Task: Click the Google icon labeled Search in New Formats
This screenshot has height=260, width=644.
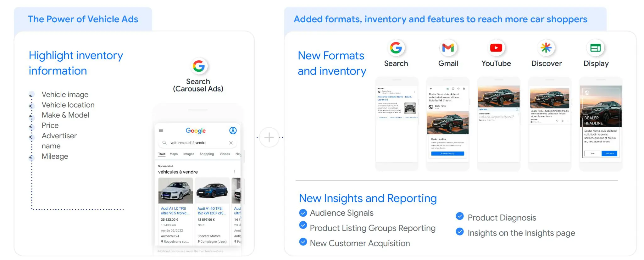Action: tap(396, 48)
